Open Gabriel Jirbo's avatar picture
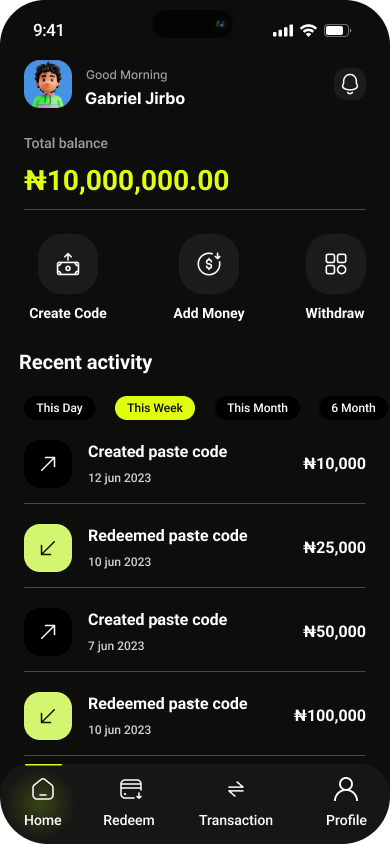Viewport: 390px width, 844px height. (48, 84)
